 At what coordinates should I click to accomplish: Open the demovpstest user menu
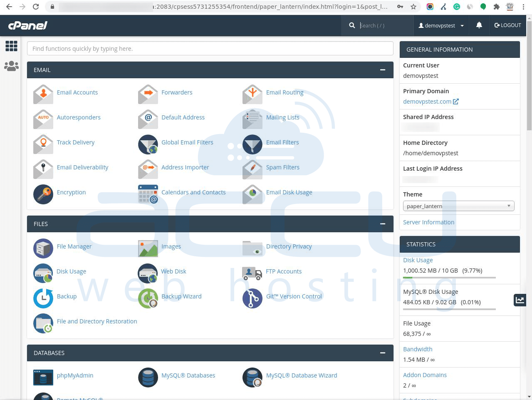[x=441, y=25]
